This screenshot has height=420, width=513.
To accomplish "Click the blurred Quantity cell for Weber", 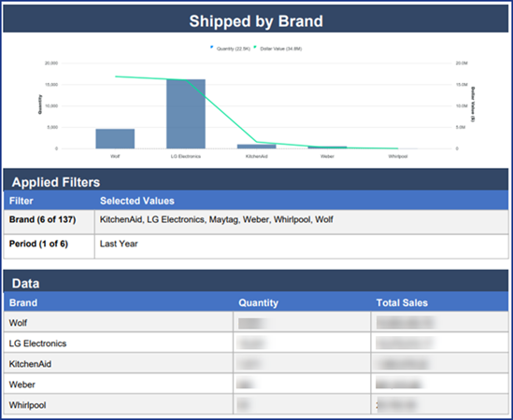I will [302, 384].
